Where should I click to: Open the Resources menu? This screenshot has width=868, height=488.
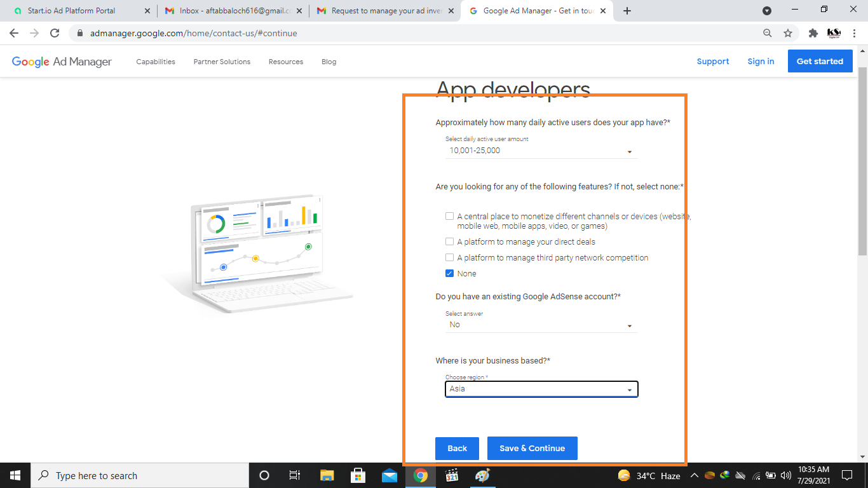pyautogui.click(x=286, y=62)
